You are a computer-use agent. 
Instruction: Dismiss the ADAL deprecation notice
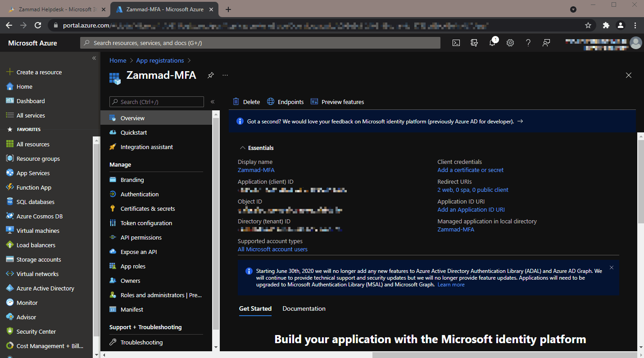(x=612, y=267)
